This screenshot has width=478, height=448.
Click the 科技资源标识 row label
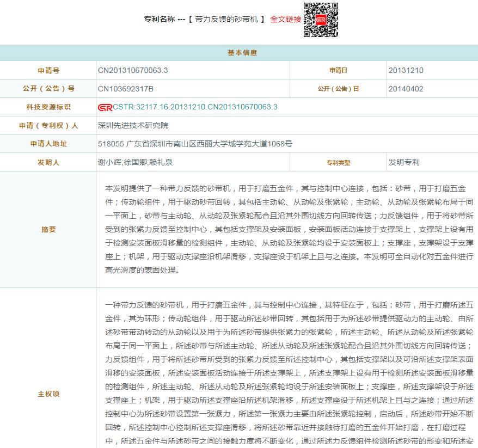48,107
